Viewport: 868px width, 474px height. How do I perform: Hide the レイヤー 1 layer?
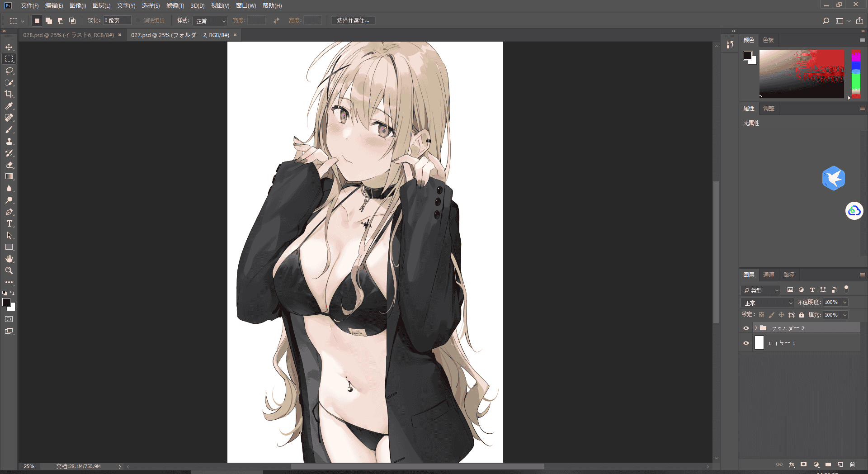(x=746, y=343)
